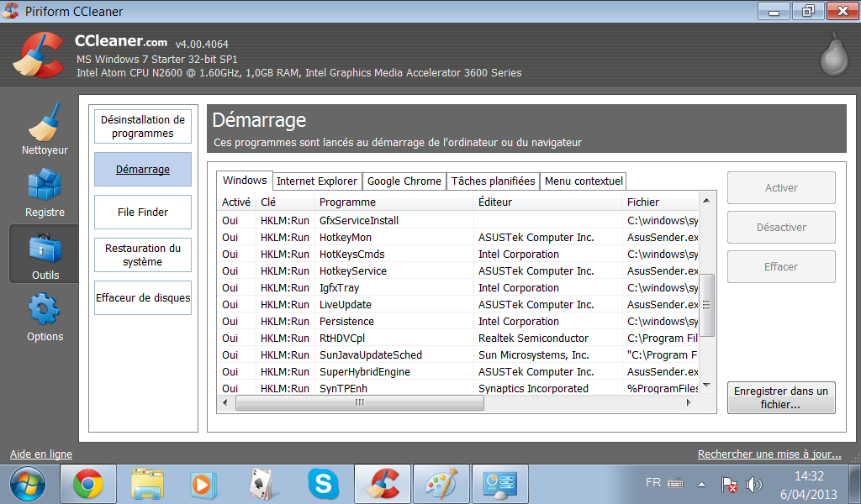Open the Solitaire cards taskbar icon
The width and height of the screenshot is (861, 504).
click(x=261, y=484)
